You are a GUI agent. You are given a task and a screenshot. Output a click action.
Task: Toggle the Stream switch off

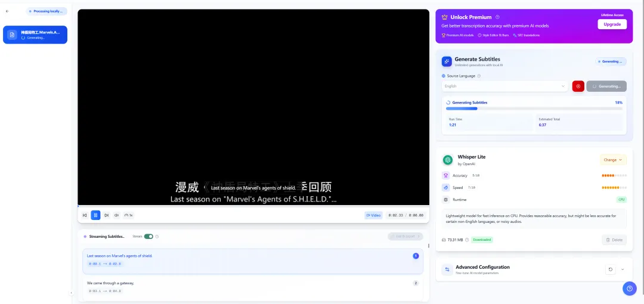click(x=148, y=237)
